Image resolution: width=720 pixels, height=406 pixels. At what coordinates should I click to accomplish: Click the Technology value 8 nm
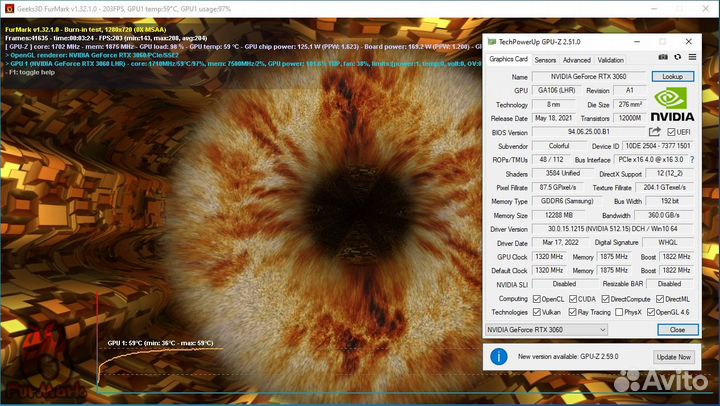click(x=554, y=104)
